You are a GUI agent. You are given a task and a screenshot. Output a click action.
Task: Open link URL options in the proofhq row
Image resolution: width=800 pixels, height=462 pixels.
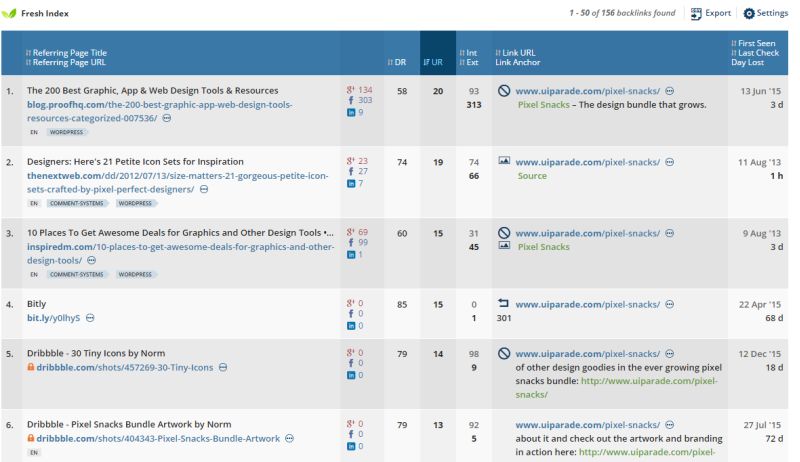(670, 91)
